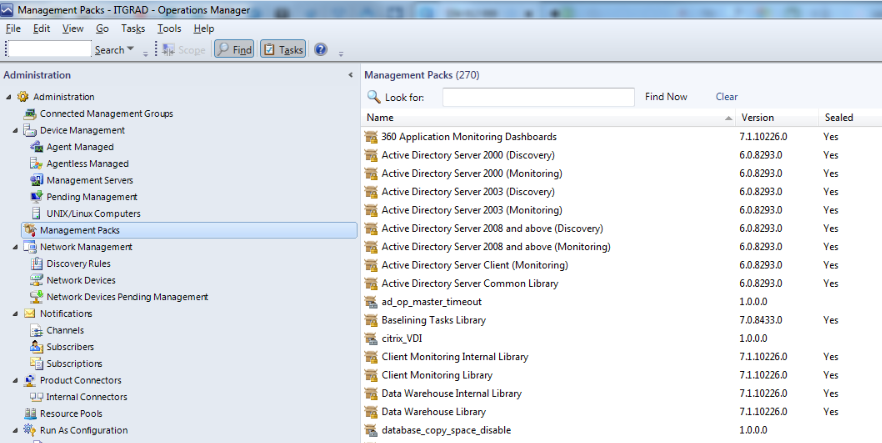Collapse the Notifications tree node
Screen dimensions: 882x443
(x=16, y=314)
